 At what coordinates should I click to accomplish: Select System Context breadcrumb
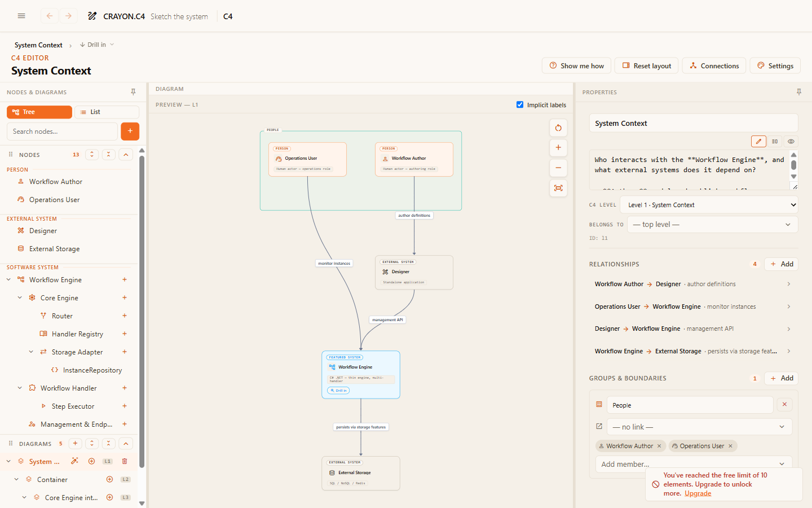coord(38,45)
